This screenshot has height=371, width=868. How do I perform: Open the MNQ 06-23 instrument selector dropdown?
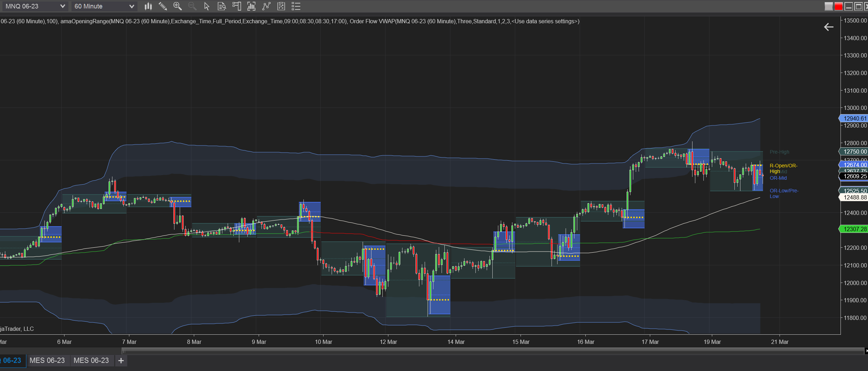coord(35,6)
